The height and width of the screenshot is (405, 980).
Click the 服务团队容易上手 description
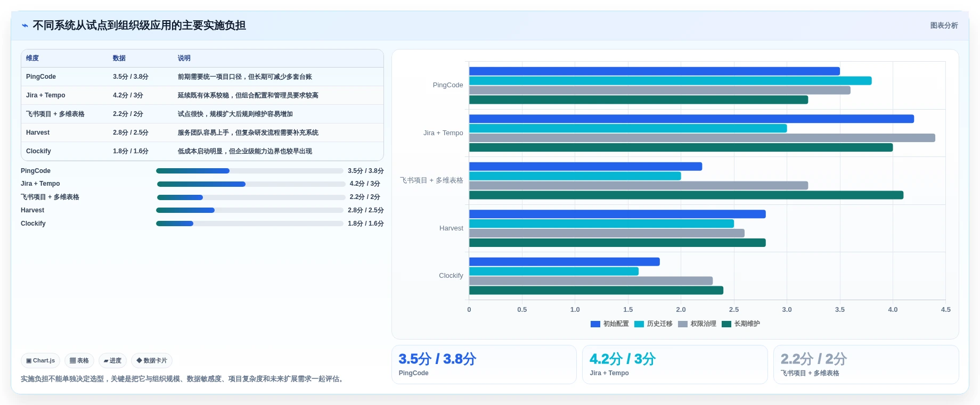click(248, 133)
